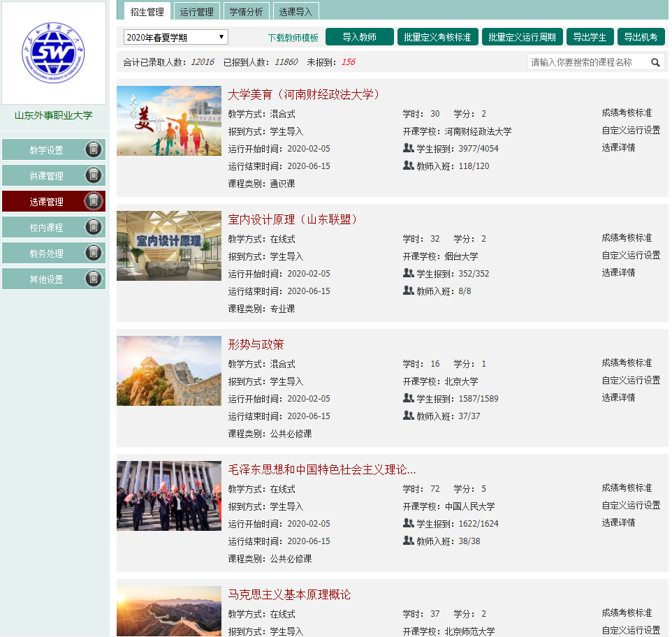This screenshot has height=637, width=672.
Task: Open 供课管理 in the sidebar
Action: 54,175
